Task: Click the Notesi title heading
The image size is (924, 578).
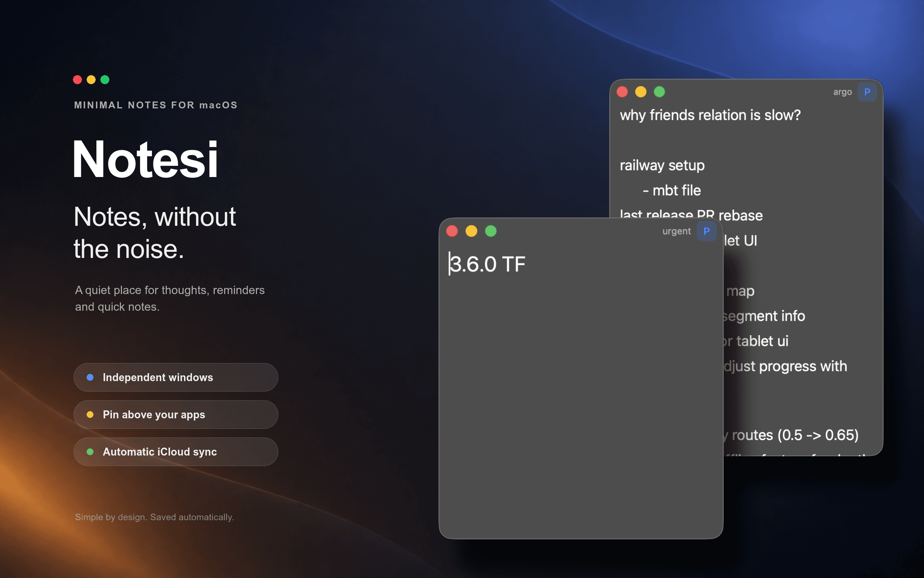Action: [x=145, y=159]
